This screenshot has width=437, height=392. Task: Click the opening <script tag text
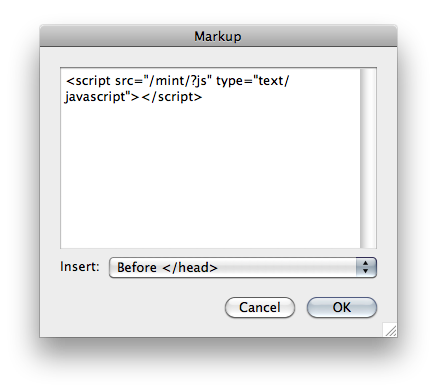[x=88, y=81]
